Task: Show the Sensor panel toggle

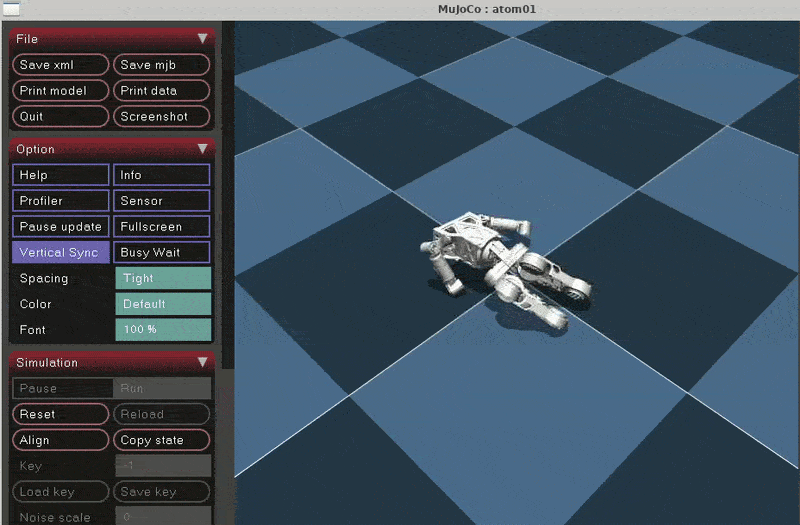Action: 161,201
